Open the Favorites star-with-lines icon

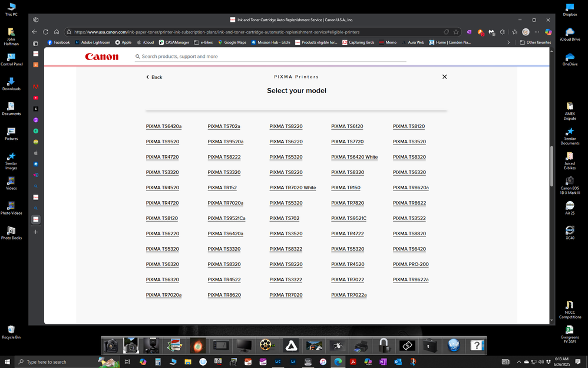pyautogui.click(x=514, y=31)
